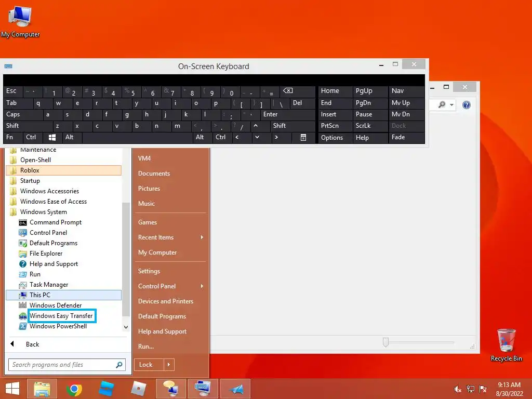Toggle the left Shift key

coord(28,126)
